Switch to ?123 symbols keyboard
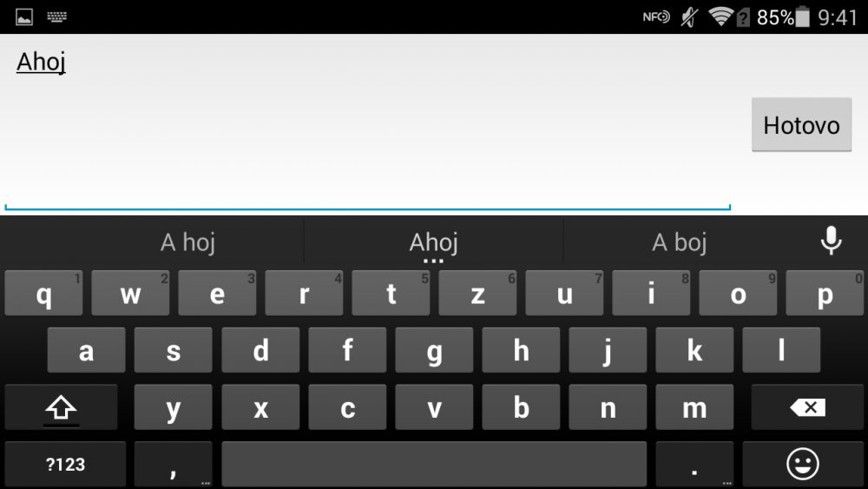The height and width of the screenshot is (489, 868). click(x=65, y=464)
